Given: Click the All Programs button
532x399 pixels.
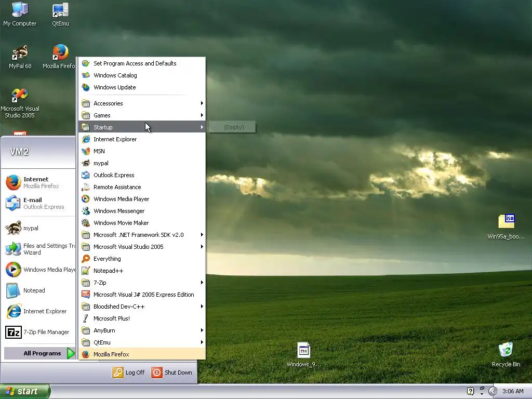Looking at the screenshot, I should [39, 353].
